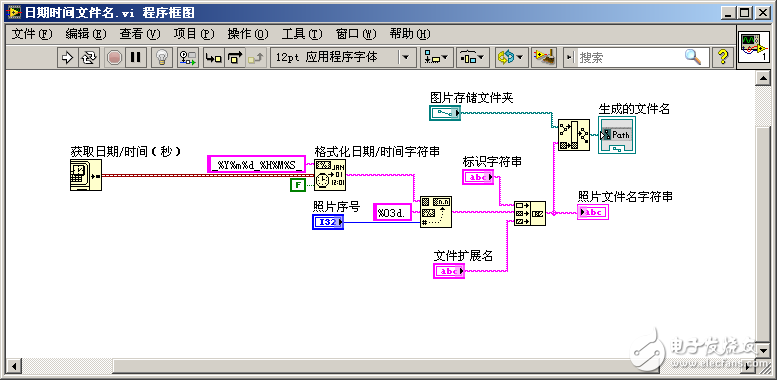Select the Get Date/Time In Seconds node
The height and width of the screenshot is (380, 777).
pos(86,175)
